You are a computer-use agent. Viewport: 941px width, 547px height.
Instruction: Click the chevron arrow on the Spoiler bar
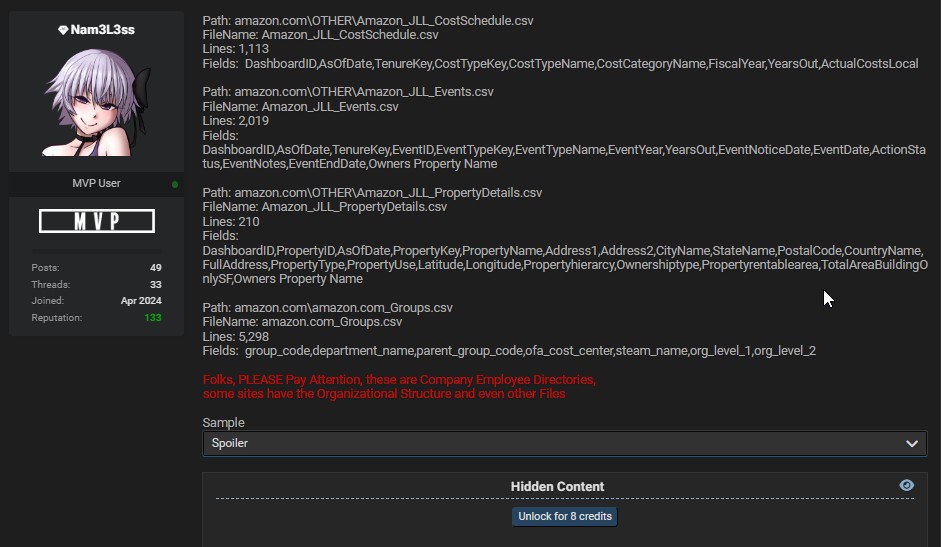(x=912, y=443)
